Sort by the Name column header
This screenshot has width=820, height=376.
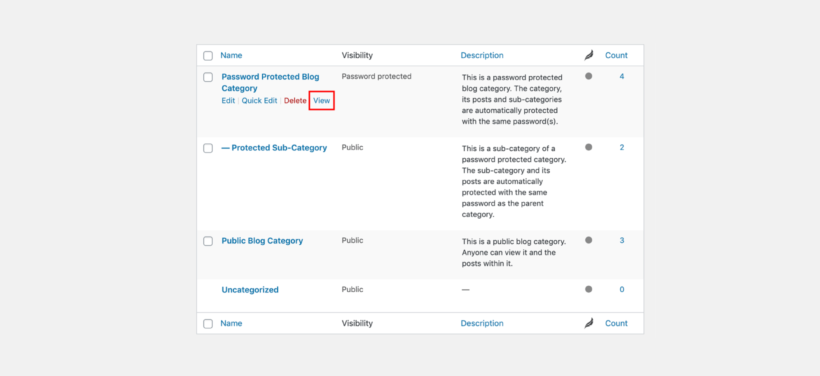point(231,55)
